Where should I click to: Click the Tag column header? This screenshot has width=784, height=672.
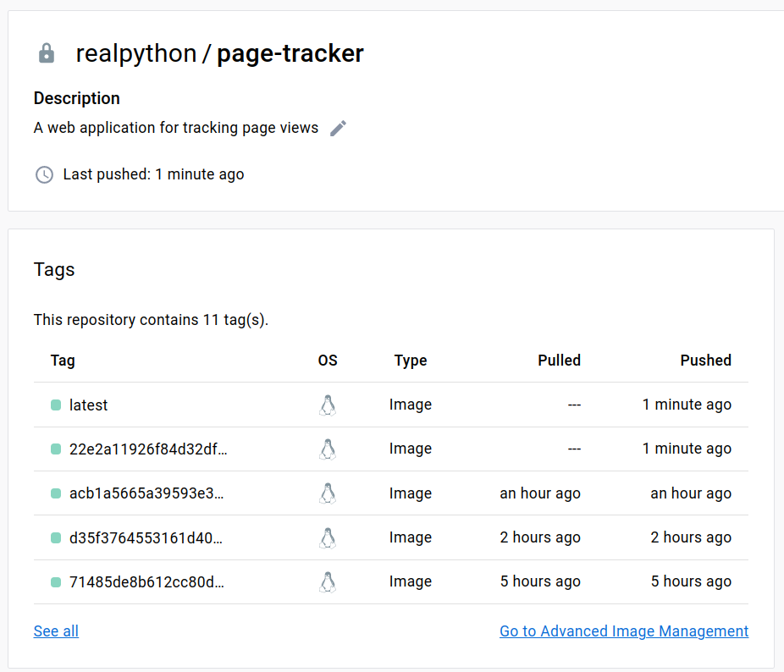click(x=63, y=360)
